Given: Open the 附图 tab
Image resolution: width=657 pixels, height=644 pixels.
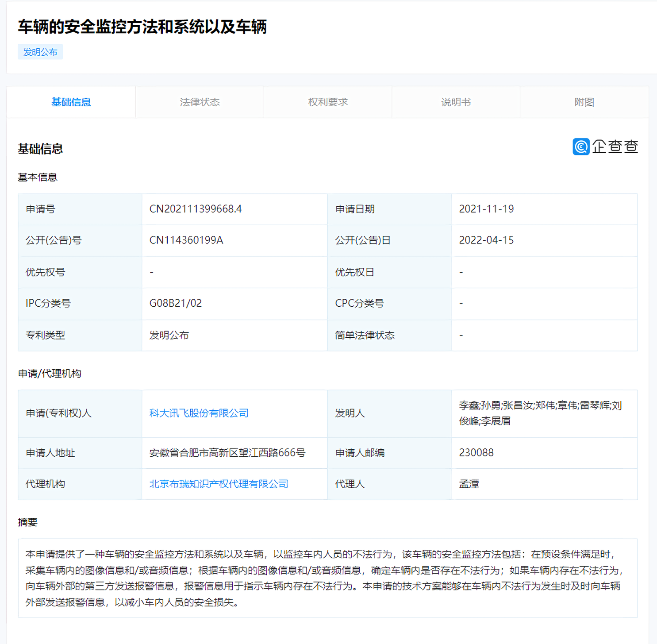Looking at the screenshot, I should click(x=584, y=102).
